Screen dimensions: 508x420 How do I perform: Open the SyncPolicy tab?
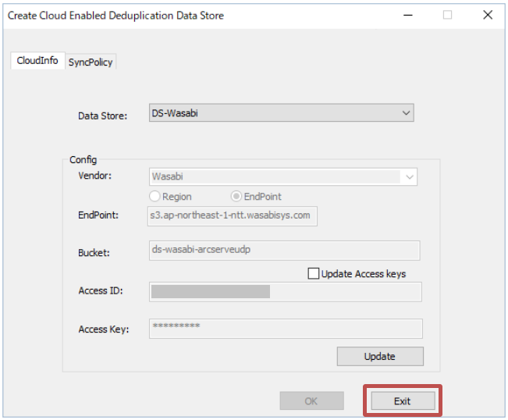click(x=91, y=62)
